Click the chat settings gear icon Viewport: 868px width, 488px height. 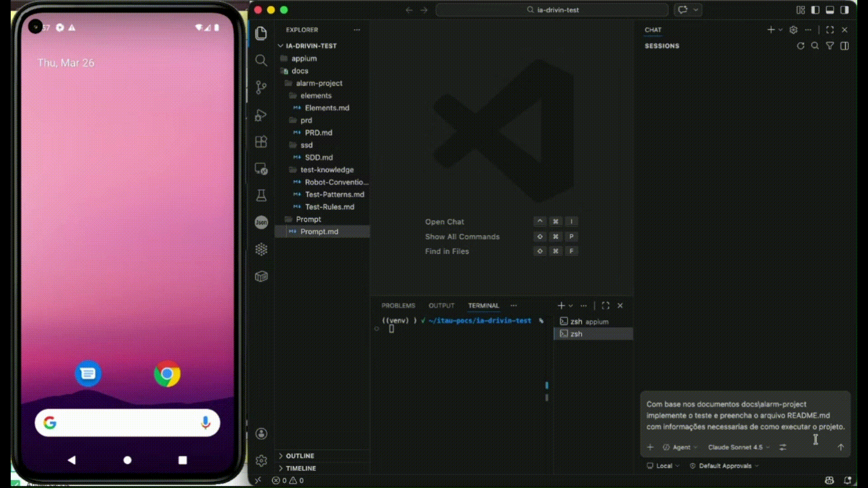click(x=793, y=30)
